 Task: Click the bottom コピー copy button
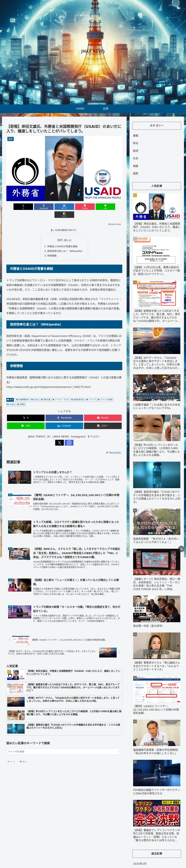point(103,426)
